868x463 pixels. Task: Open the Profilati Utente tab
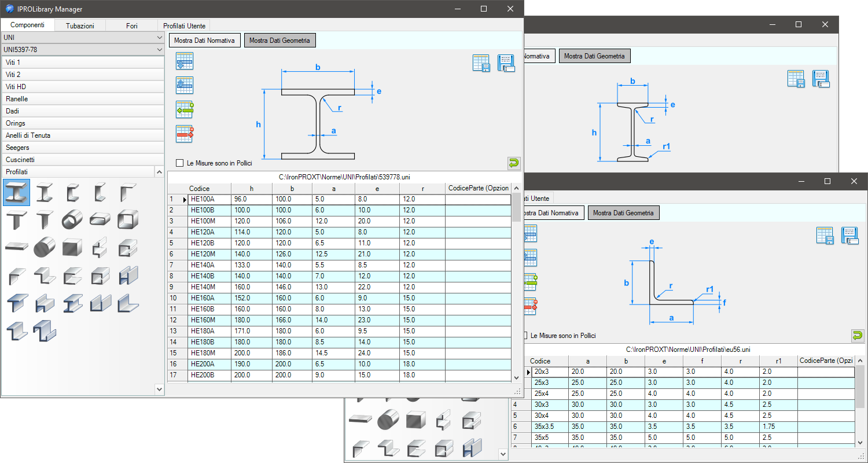pos(183,25)
